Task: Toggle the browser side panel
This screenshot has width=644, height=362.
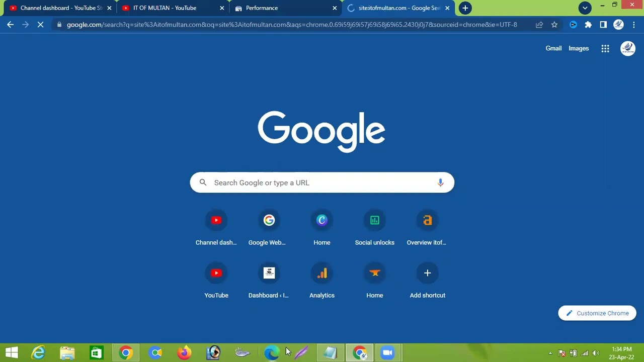Action: tap(603, 25)
